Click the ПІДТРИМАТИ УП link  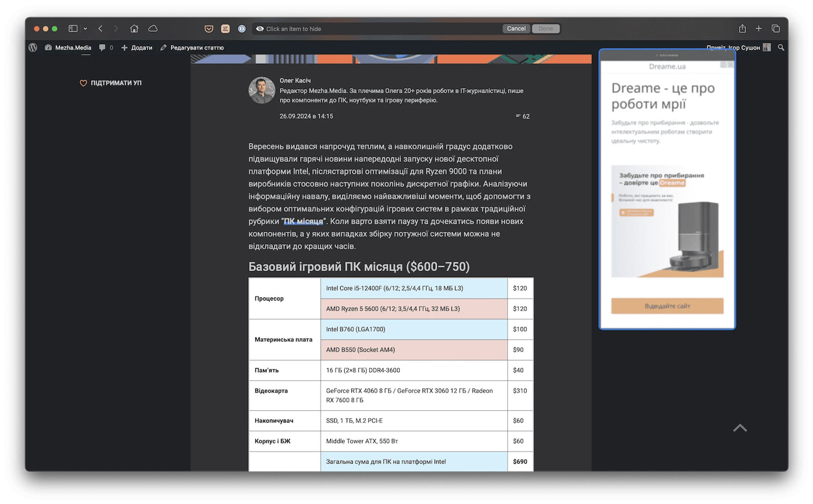pos(111,83)
